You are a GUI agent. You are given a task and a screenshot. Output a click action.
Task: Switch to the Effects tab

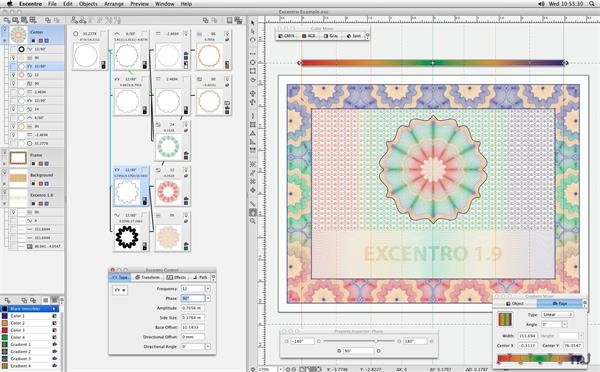[176, 277]
